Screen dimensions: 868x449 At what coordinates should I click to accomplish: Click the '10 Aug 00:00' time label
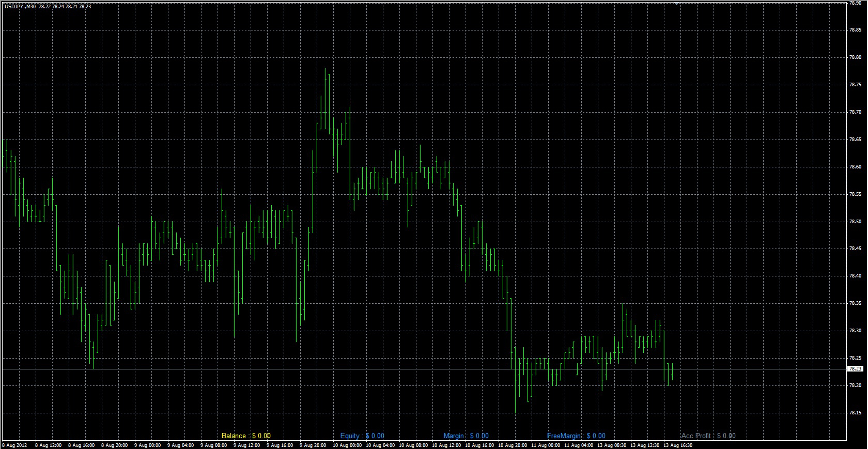point(347,445)
